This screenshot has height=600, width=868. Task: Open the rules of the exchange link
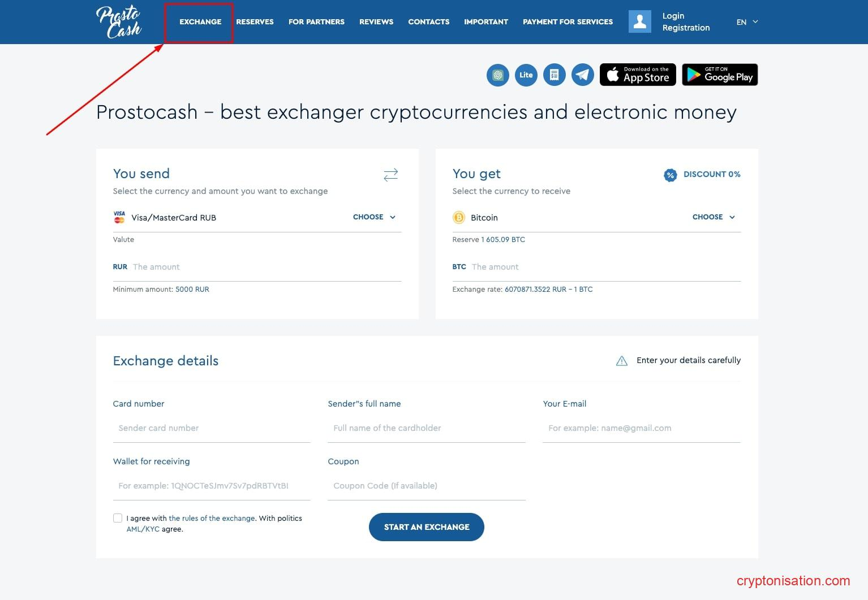212,518
